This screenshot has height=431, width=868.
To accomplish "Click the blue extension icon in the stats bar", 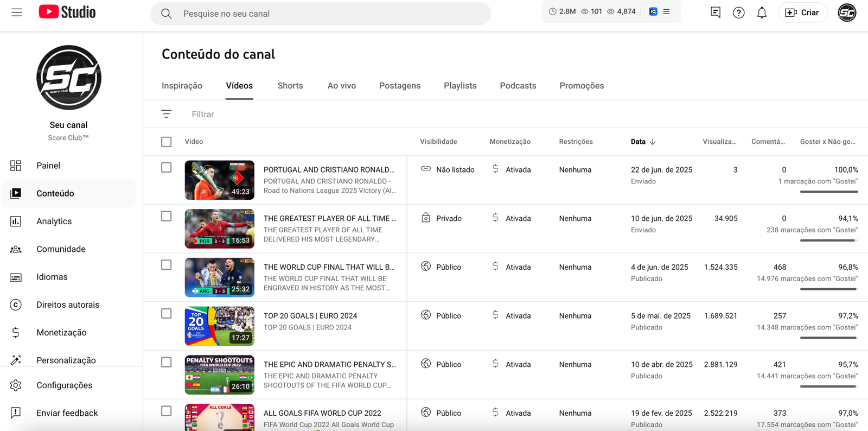I will coord(653,11).
